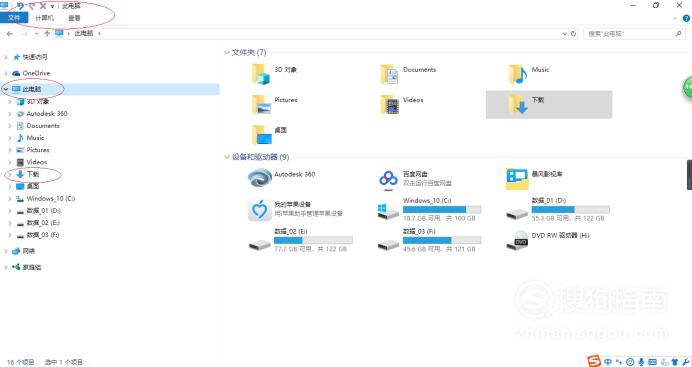Screen dimensions: 692x367
Task: Open the address bar history dropdown
Action: click(x=564, y=34)
